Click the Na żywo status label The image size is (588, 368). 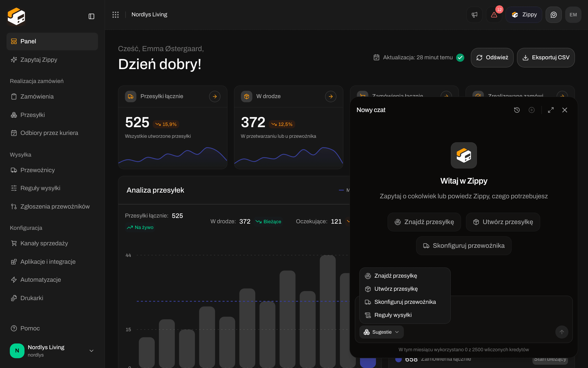(140, 227)
